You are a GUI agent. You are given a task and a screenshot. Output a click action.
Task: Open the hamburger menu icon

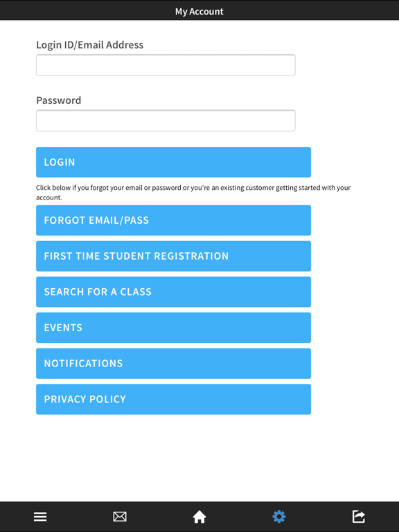pyautogui.click(x=40, y=517)
